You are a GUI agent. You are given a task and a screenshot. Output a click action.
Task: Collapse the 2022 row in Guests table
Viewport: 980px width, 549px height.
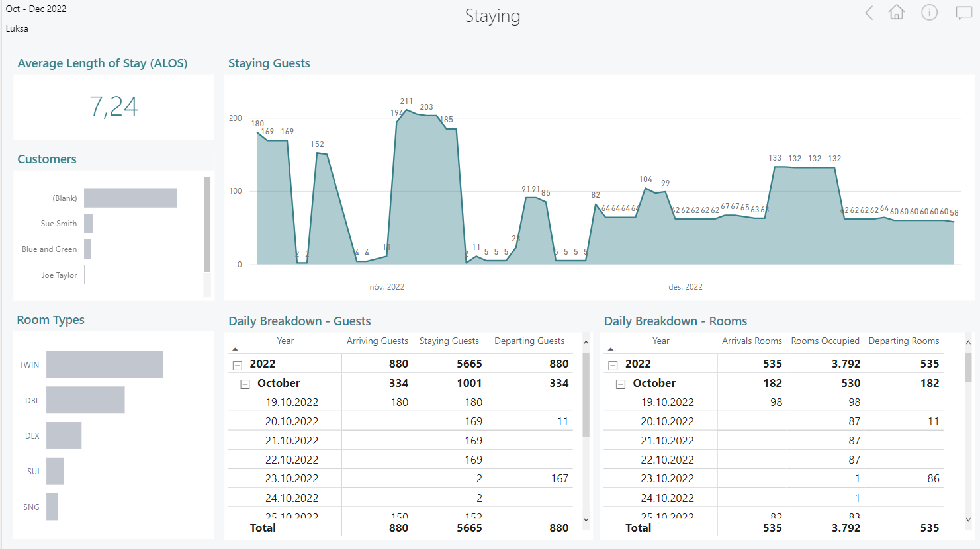point(237,364)
